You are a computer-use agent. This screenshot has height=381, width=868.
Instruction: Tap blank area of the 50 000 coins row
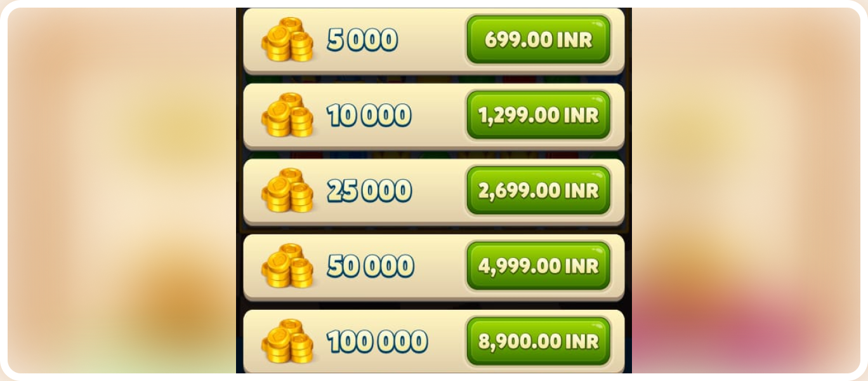tap(440, 265)
